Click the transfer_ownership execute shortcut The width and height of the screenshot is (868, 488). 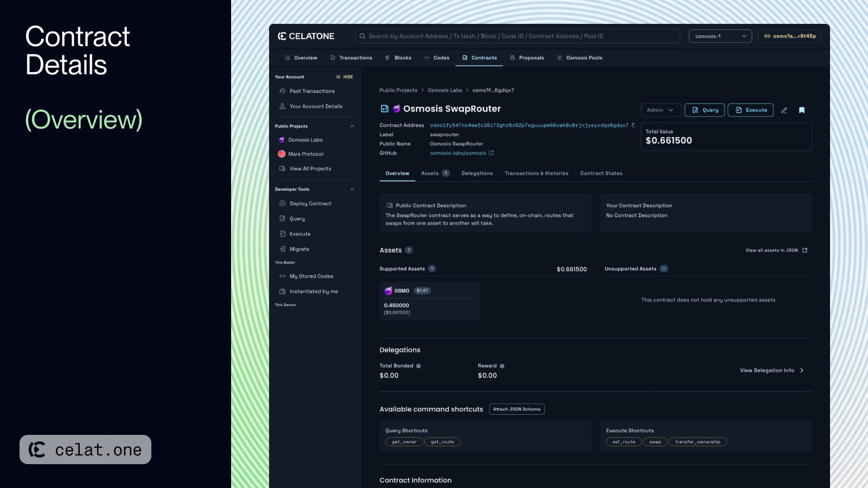point(698,442)
